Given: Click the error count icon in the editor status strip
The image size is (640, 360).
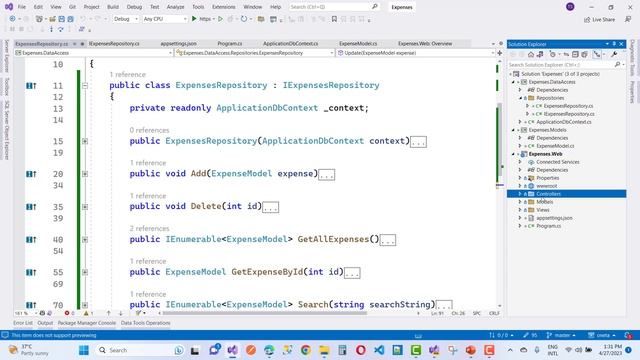Looking at the screenshot, I should pos(67,313).
